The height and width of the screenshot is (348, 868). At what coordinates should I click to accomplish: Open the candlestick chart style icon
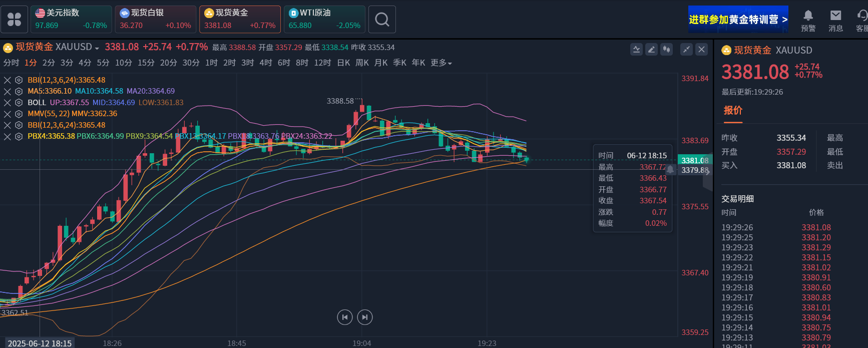[x=666, y=49]
